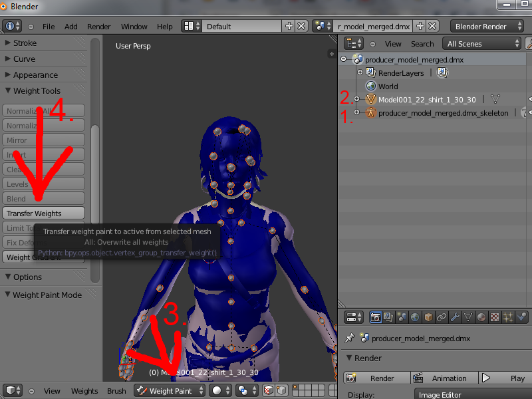This screenshot has width=532, height=399.
Task: Collapse the Info header menus with minus button
Action: point(31,27)
